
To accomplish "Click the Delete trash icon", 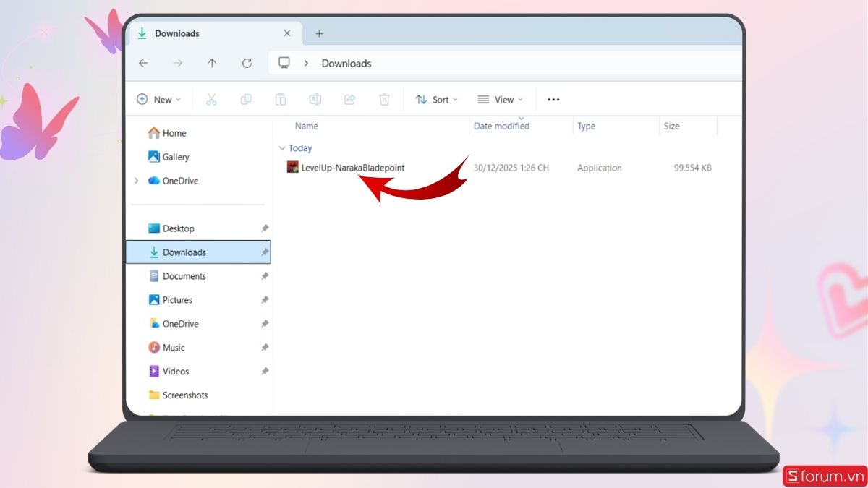I will click(385, 100).
